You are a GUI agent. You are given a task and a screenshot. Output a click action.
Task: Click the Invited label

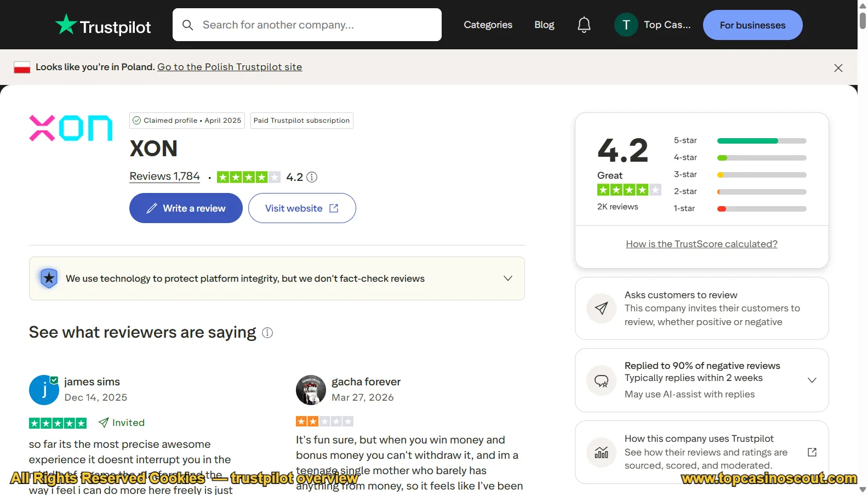(x=128, y=423)
